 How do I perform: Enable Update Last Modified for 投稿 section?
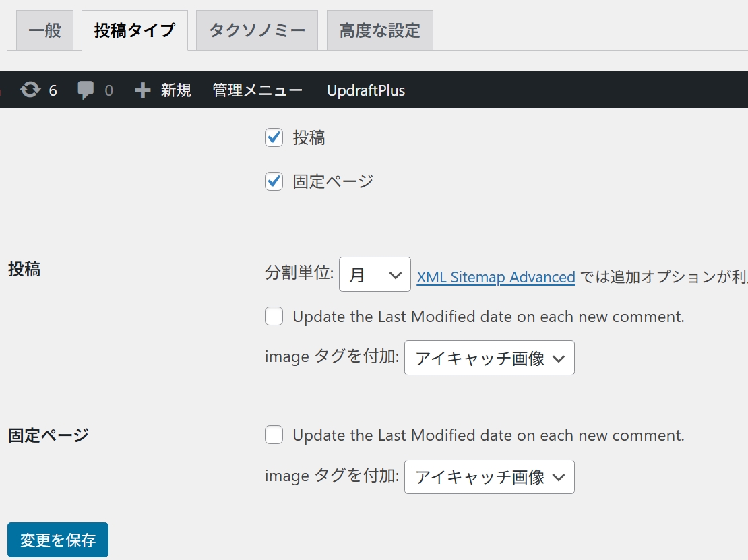coord(274,316)
